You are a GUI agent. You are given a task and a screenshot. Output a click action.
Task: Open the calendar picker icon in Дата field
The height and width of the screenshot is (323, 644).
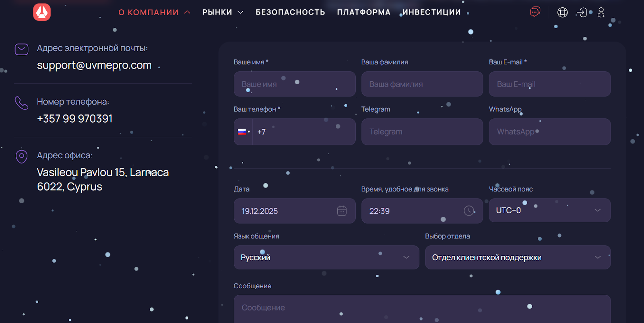pyautogui.click(x=342, y=211)
